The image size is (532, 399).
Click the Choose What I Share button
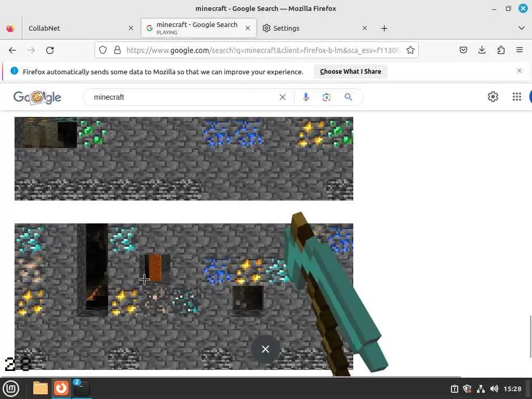point(351,72)
